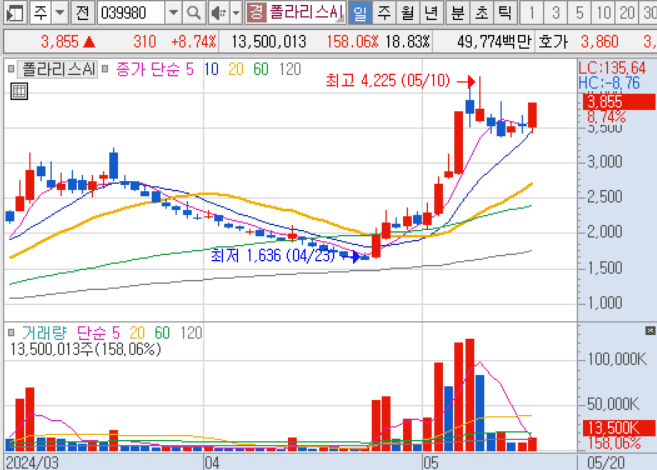Open the 주 market type dropdown

click(x=60, y=13)
